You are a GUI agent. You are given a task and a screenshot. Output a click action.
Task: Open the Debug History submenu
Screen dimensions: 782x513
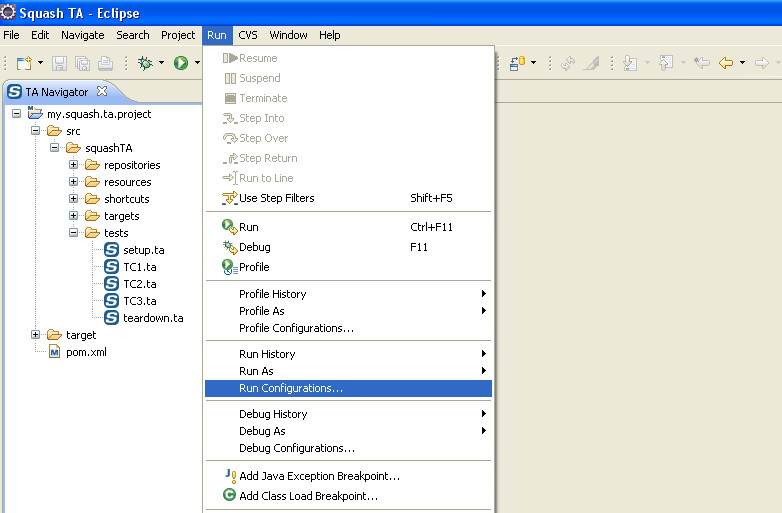[348, 414]
